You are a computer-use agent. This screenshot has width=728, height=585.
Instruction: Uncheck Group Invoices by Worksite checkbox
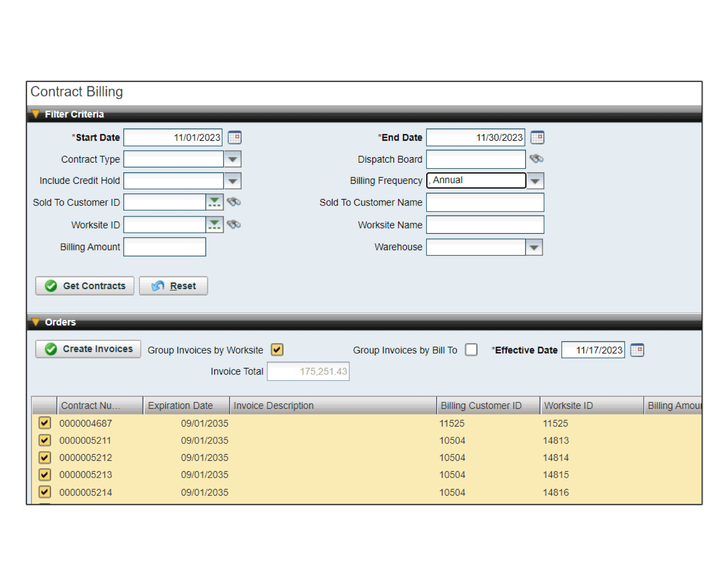[277, 350]
